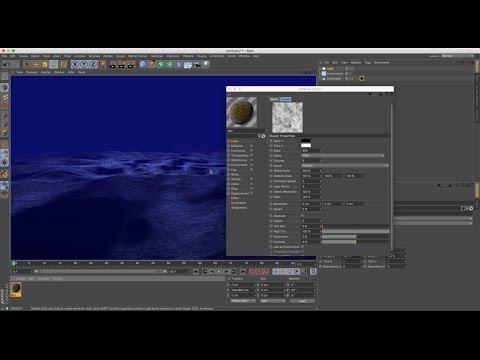Click Make Editable icon in left palette
The image size is (480, 360).
[4, 77]
